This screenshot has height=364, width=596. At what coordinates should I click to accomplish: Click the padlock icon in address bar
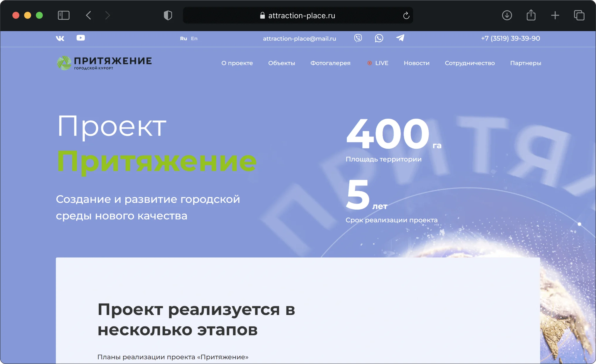click(x=262, y=15)
